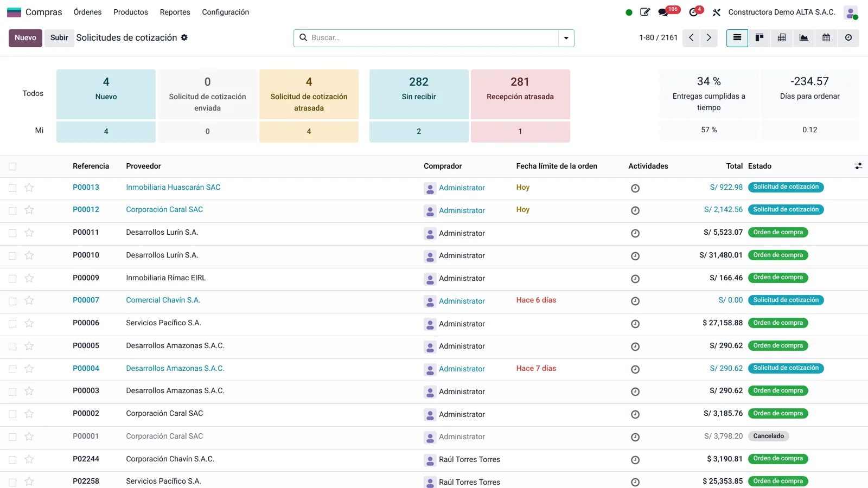
Task: Select the checkbox for P00010
Action: [12, 256]
